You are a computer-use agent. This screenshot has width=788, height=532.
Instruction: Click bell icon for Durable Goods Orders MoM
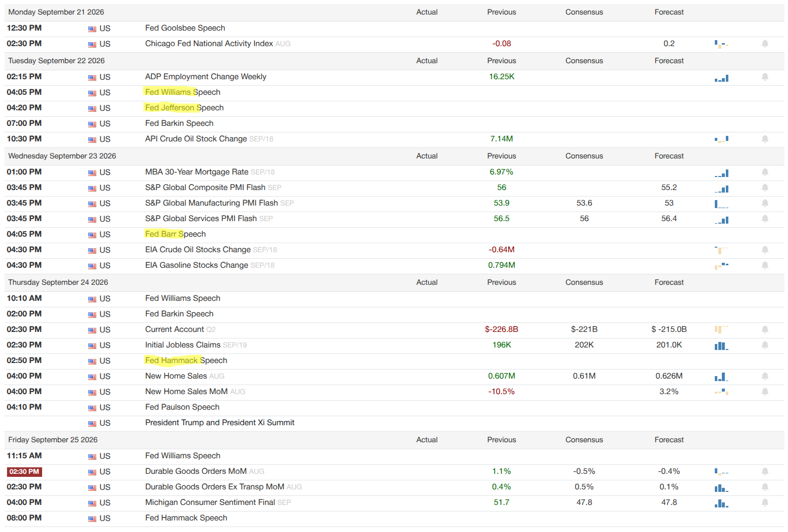click(765, 471)
